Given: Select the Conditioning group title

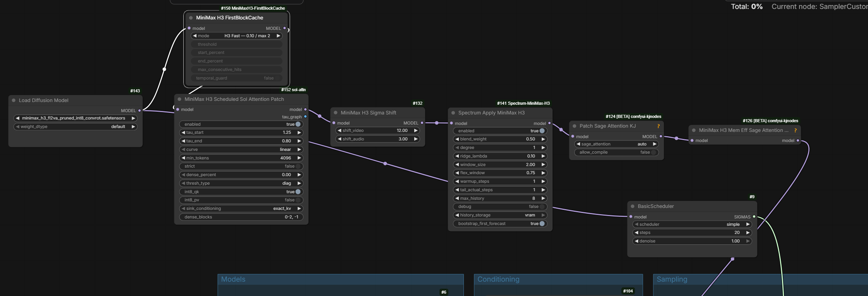Looking at the screenshot, I should tap(498, 279).
